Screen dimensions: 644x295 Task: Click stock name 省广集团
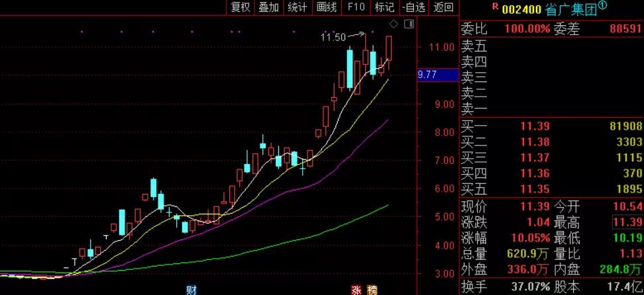pos(571,9)
